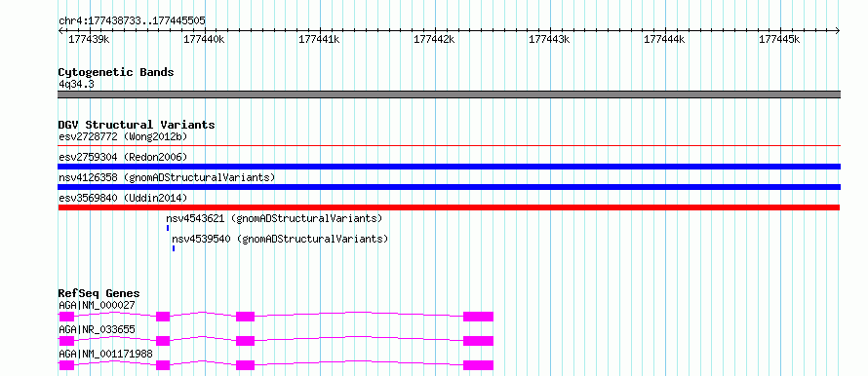Select the gray 4q34.3 cytogenetic band bar

click(449, 94)
